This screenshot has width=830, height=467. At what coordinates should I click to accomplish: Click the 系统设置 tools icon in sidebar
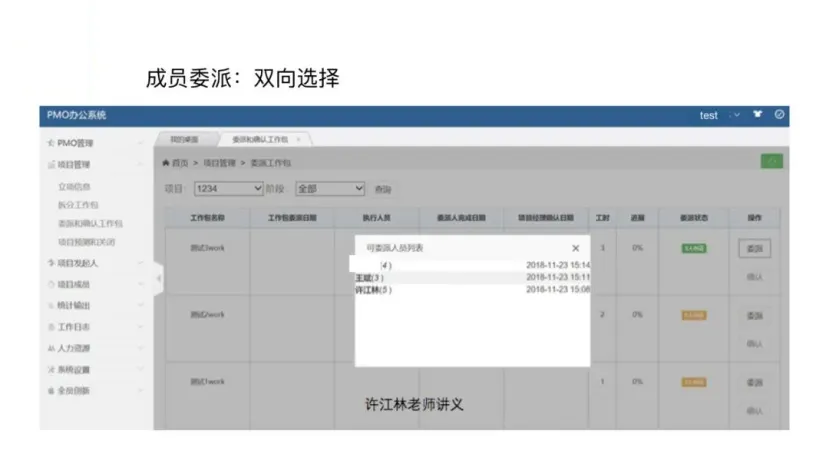[x=51, y=369]
